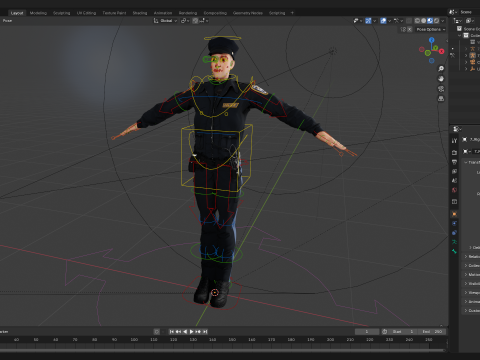The height and width of the screenshot is (360, 480).
Task: Open the Object properties tab
Action: pyautogui.click(x=454, y=214)
